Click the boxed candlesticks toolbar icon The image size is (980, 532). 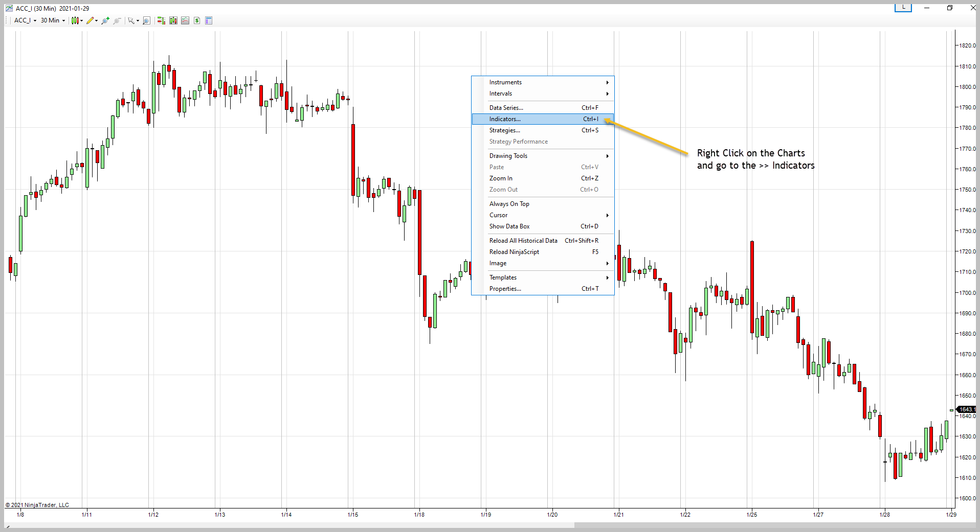173,20
